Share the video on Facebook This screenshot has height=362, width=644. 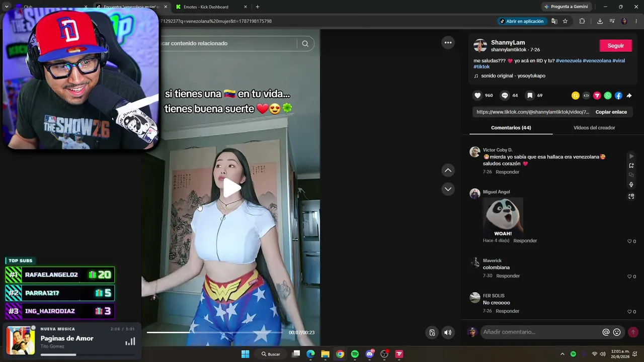[x=618, y=96]
